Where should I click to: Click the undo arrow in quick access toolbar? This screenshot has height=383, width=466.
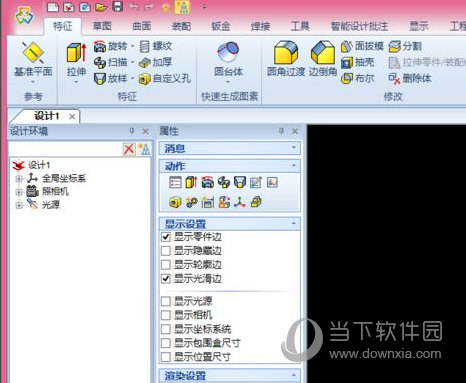[x=134, y=7]
